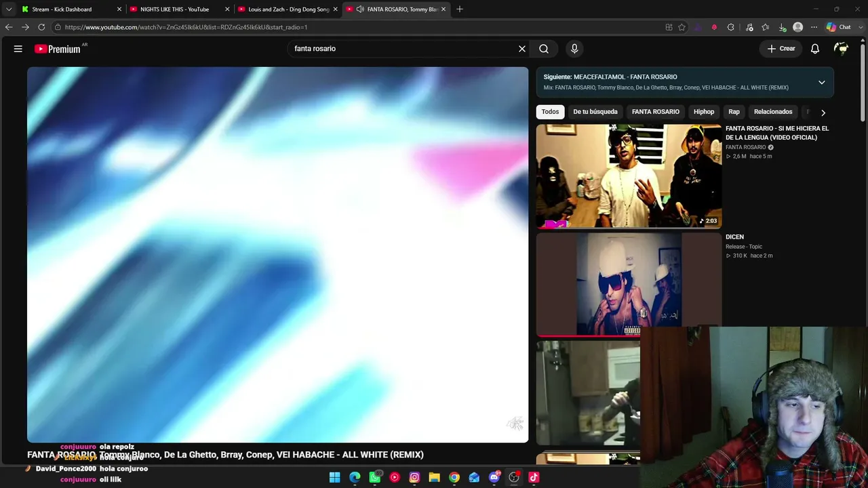
Task: Open SI ME HICIERA EL DE LA LENGUA video title
Action: click(777, 133)
